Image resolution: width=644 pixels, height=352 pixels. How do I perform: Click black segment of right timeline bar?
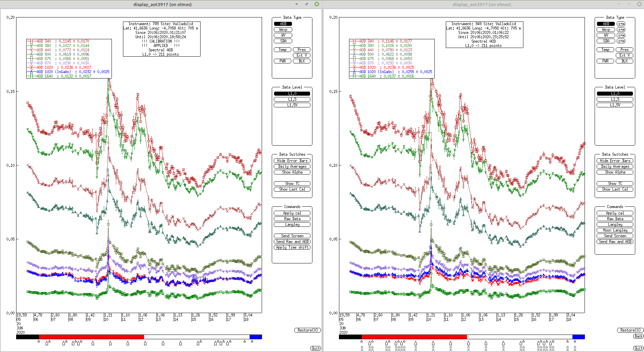pos(350,337)
